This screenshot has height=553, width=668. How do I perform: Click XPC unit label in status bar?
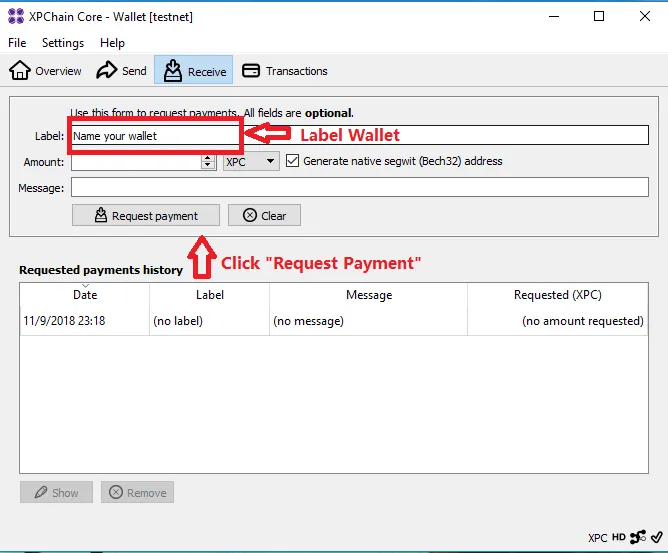pyautogui.click(x=597, y=538)
